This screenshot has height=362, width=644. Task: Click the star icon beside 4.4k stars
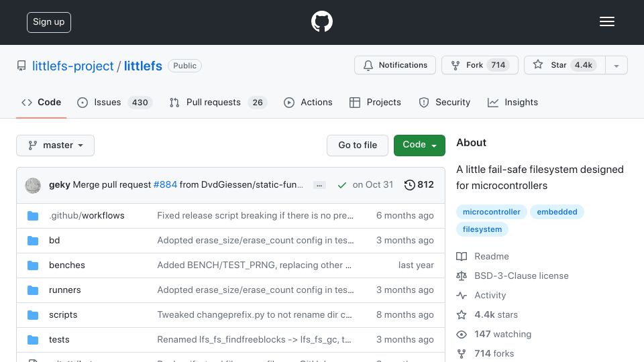(x=462, y=315)
